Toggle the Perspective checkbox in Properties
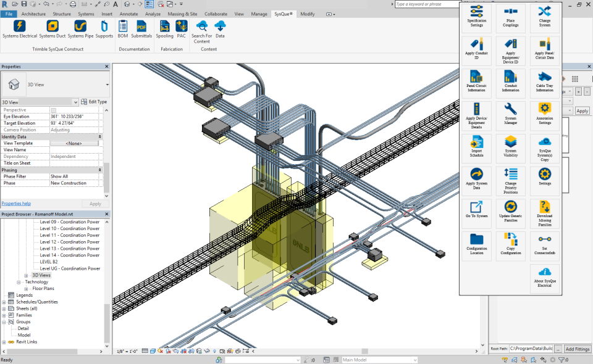This screenshot has height=364, width=593. pyautogui.click(x=53, y=110)
